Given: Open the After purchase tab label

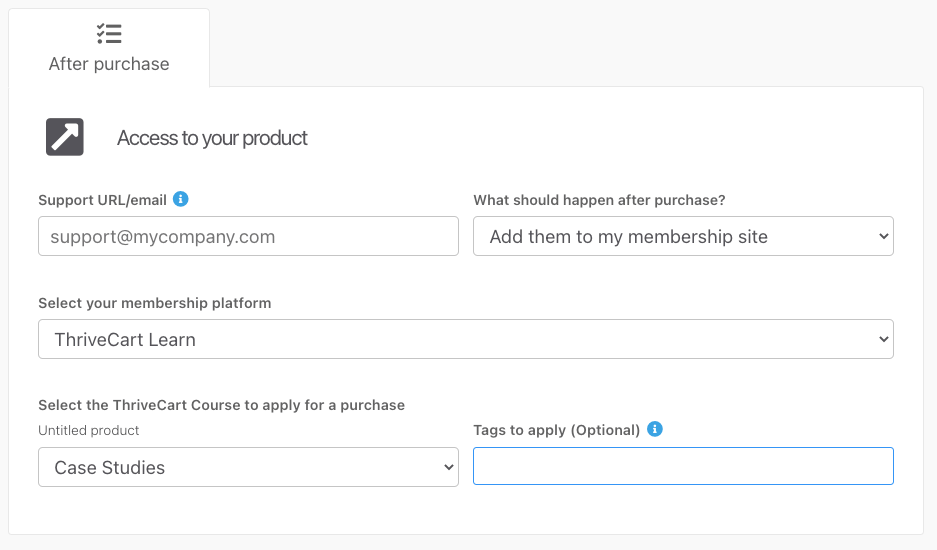Looking at the screenshot, I should tap(109, 64).
